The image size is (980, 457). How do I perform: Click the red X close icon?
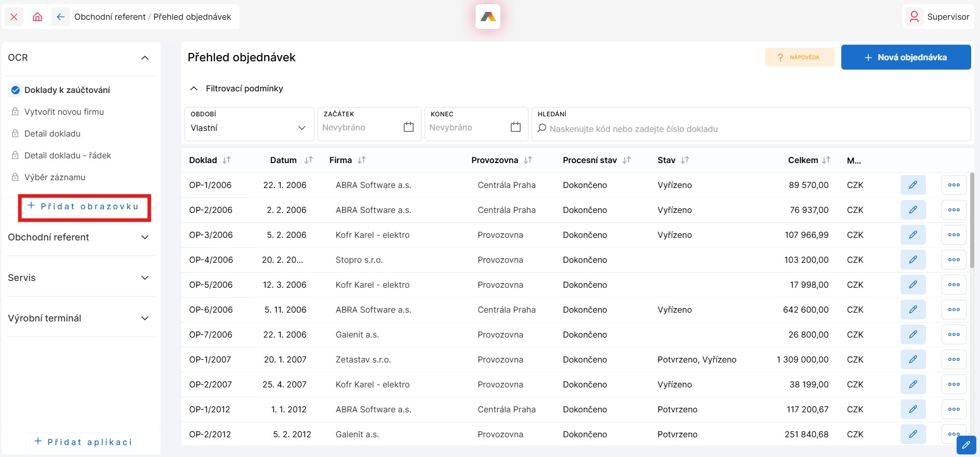(x=14, y=17)
